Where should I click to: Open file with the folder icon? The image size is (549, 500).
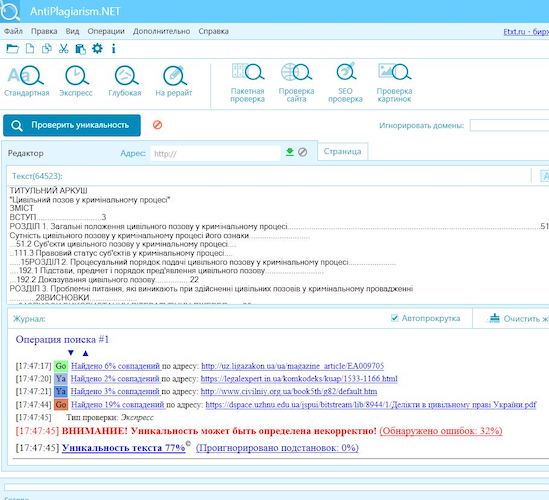[12, 49]
